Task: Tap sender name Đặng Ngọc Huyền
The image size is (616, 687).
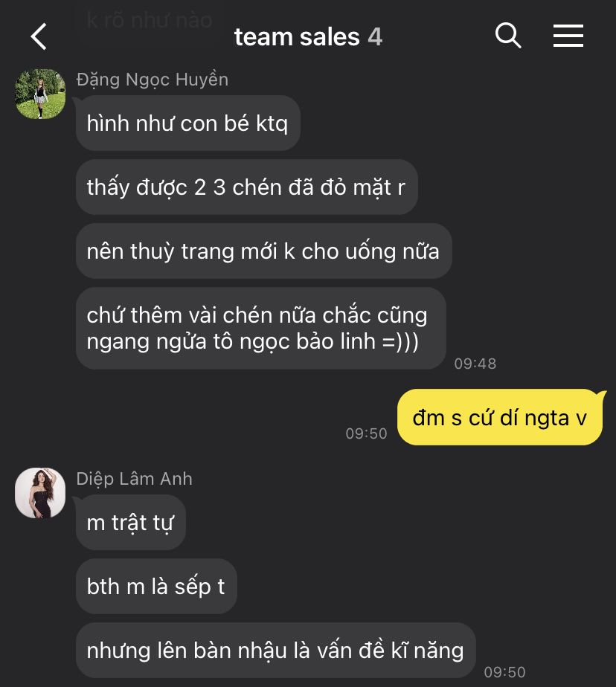Action: pyautogui.click(x=152, y=80)
